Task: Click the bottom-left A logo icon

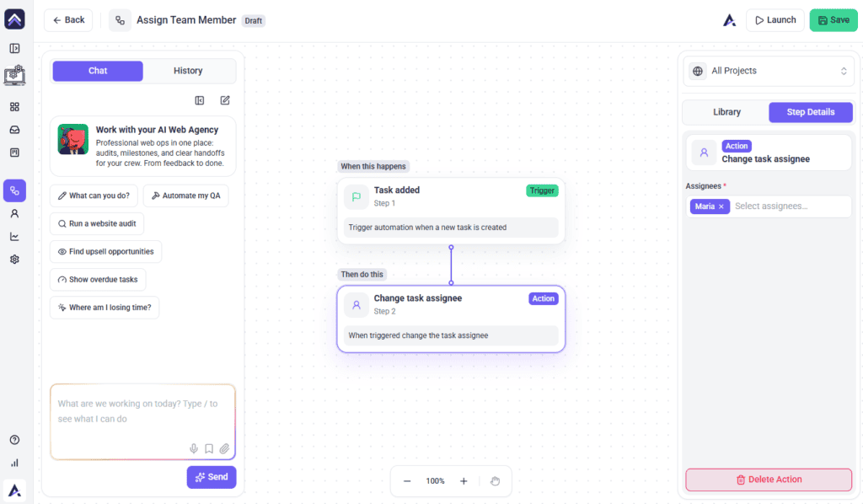Action: [15, 490]
